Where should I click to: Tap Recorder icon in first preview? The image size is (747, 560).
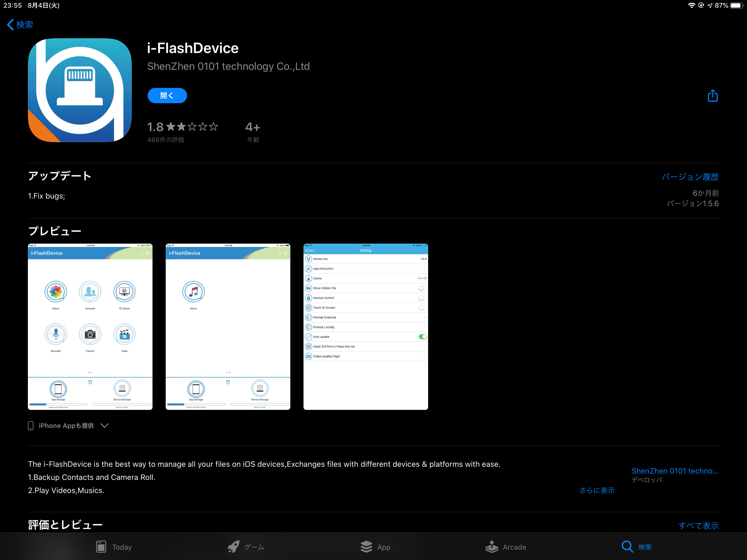56,334
